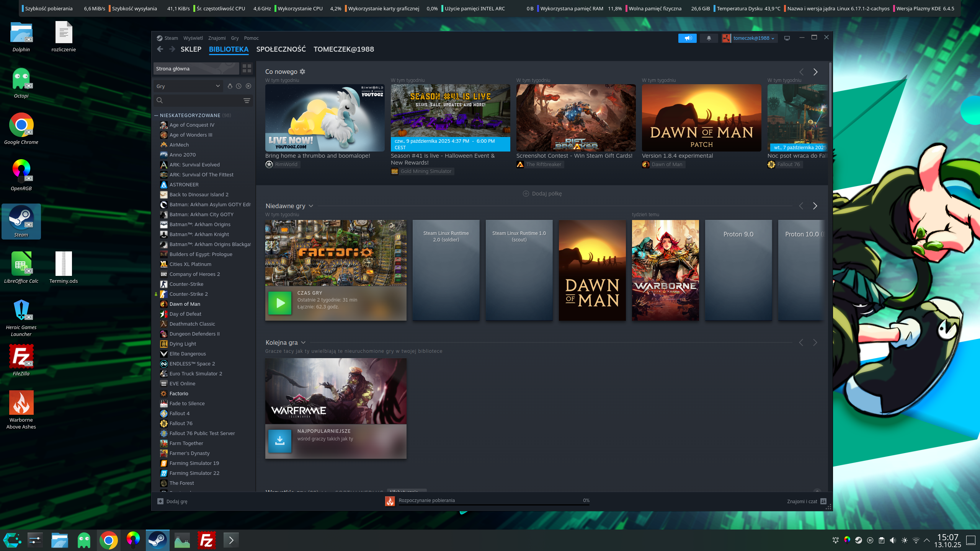
Task: Open Dawn of Man recent game thumbnail
Action: click(592, 270)
